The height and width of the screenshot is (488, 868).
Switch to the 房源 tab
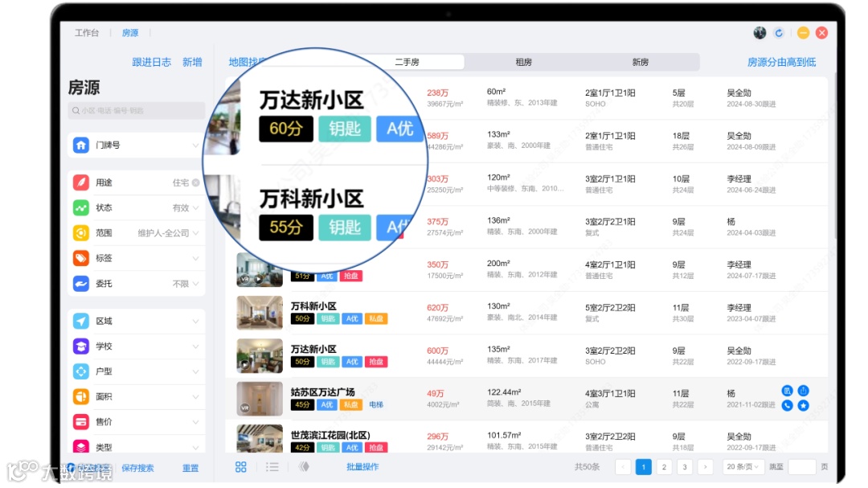pos(130,33)
